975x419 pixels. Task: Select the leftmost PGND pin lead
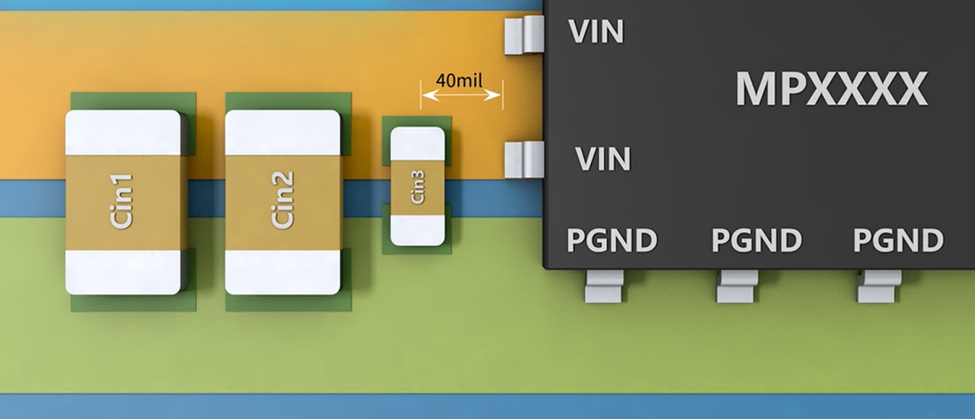click(x=604, y=286)
